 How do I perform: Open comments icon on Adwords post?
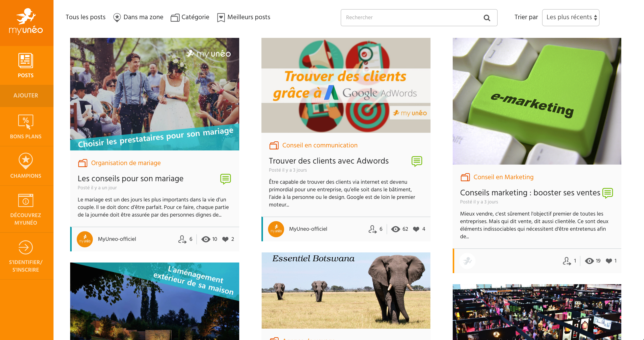417,161
